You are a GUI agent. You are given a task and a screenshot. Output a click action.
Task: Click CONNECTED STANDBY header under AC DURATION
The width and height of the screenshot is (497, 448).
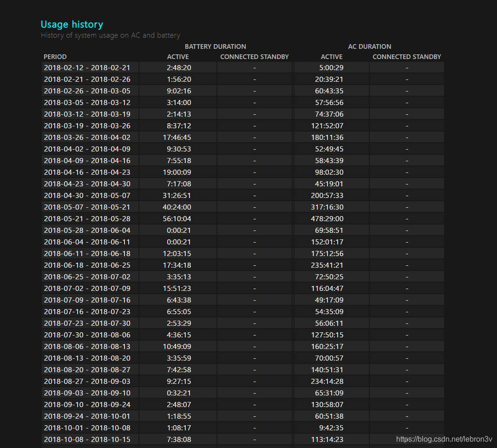(406, 57)
